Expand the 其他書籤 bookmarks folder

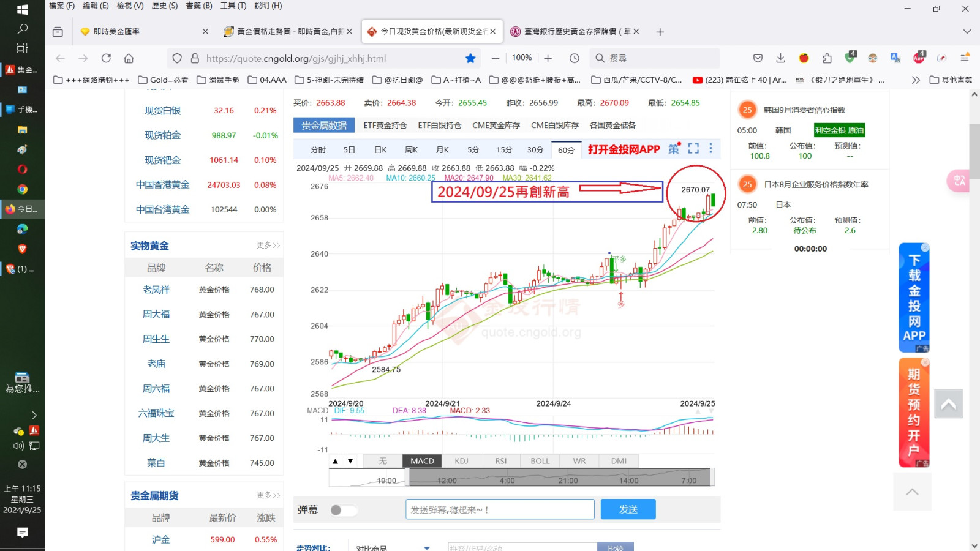pyautogui.click(x=951, y=80)
